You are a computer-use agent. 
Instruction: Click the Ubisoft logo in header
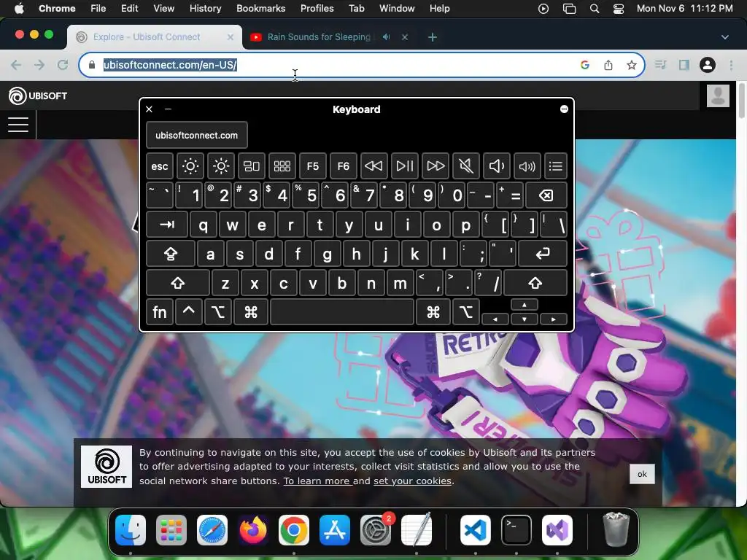[38, 96]
